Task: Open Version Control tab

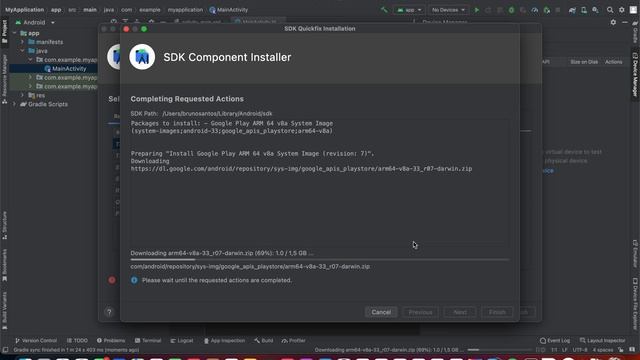Action: (x=36, y=340)
